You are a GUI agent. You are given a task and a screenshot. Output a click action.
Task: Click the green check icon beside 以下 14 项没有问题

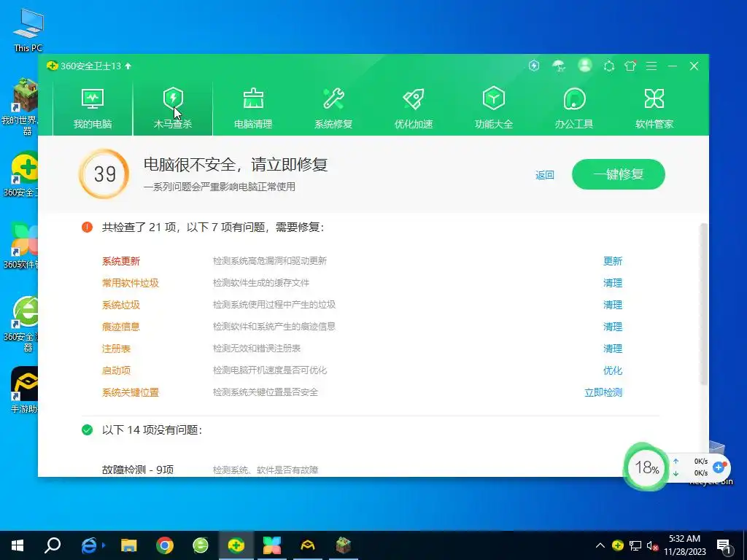coord(88,430)
